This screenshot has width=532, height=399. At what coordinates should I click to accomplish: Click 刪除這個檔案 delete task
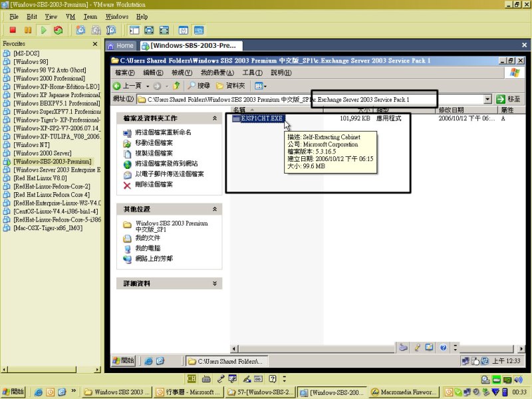coord(154,184)
